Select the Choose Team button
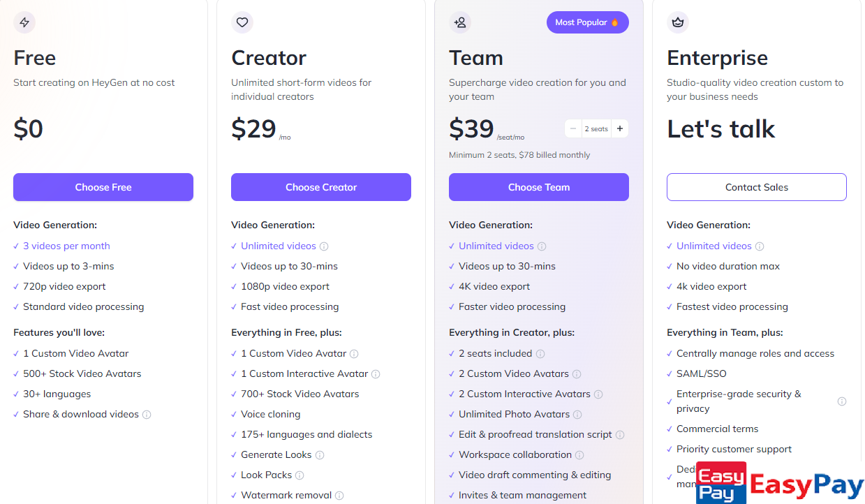865x504 pixels. pos(539,187)
